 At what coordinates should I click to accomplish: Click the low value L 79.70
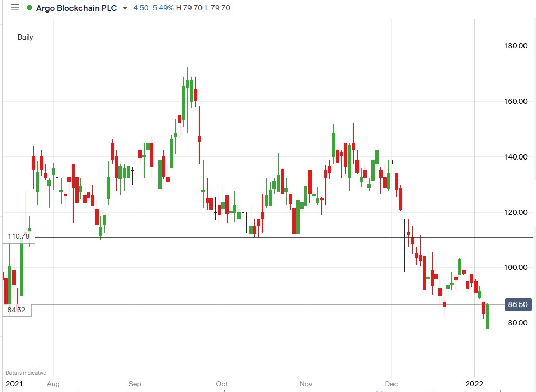pyautogui.click(x=219, y=8)
